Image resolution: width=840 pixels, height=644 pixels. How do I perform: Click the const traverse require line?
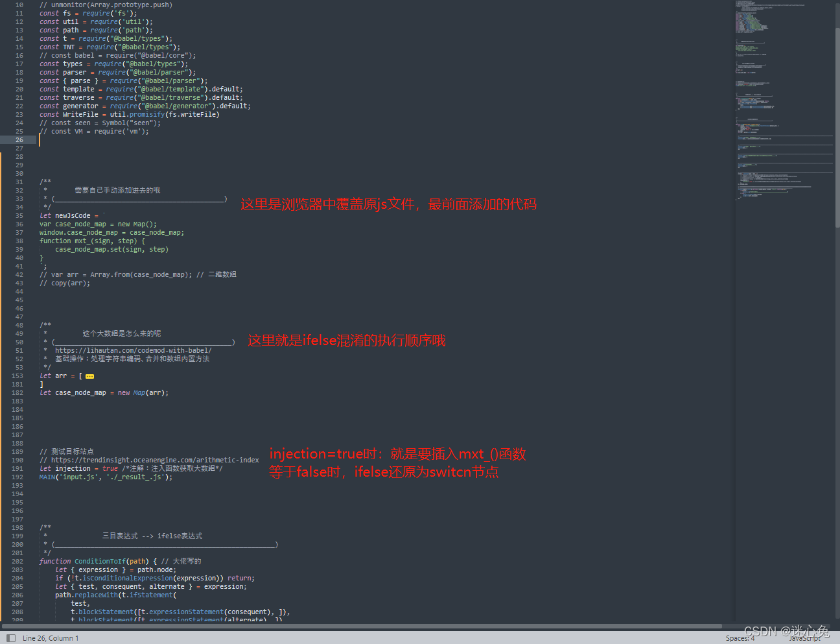[x=141, y=97]
